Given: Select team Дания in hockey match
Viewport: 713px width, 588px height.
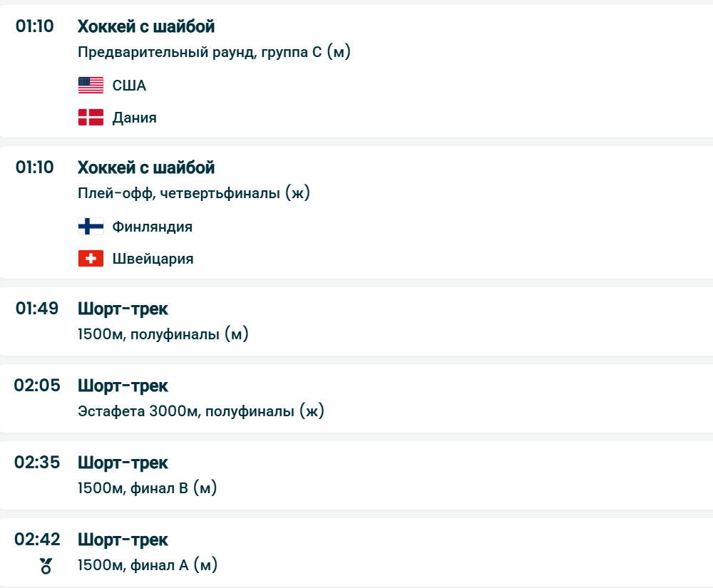Looking at the screenshot, I should (134, 118).
